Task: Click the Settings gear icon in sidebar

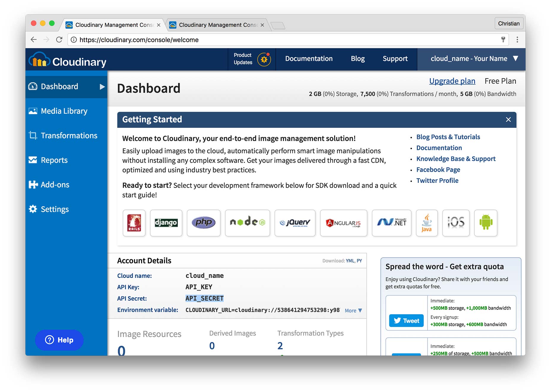Action: [x=33, y=209]
